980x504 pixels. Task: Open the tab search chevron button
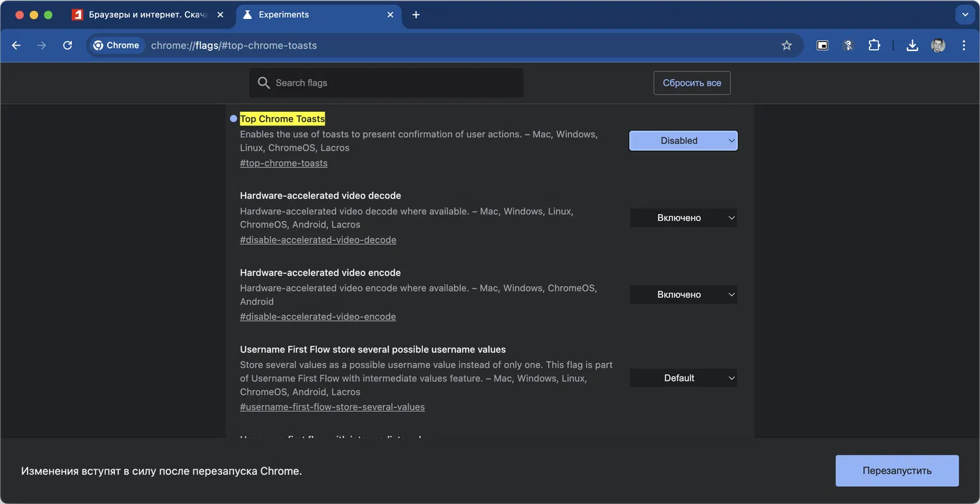pos(965,14)
